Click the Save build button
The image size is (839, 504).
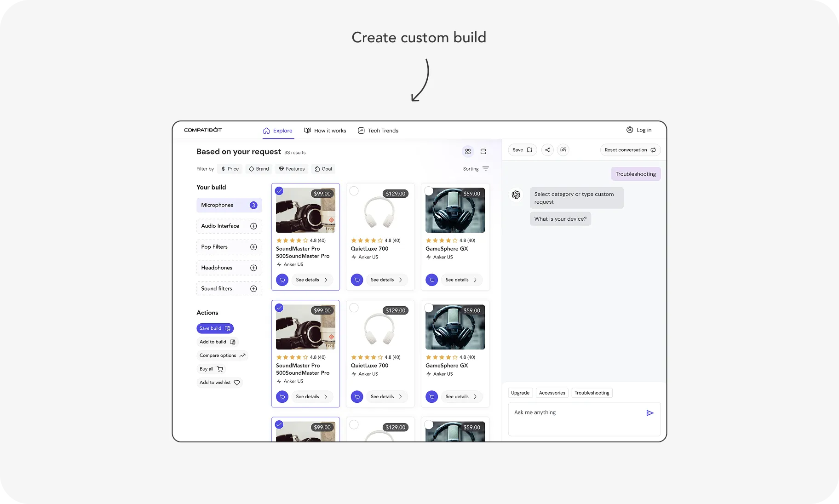pyautogui.click(x=215, y=328)
